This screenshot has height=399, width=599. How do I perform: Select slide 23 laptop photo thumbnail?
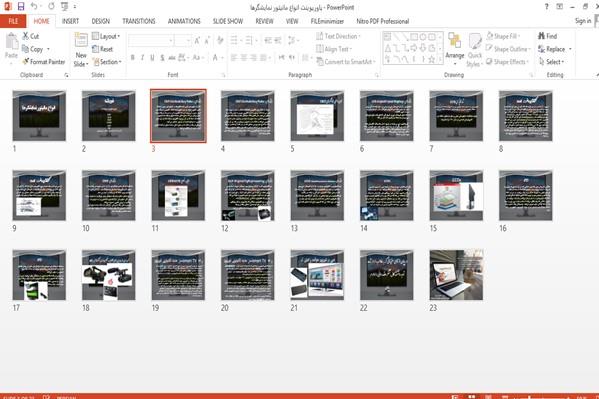[x=456, y=275]
